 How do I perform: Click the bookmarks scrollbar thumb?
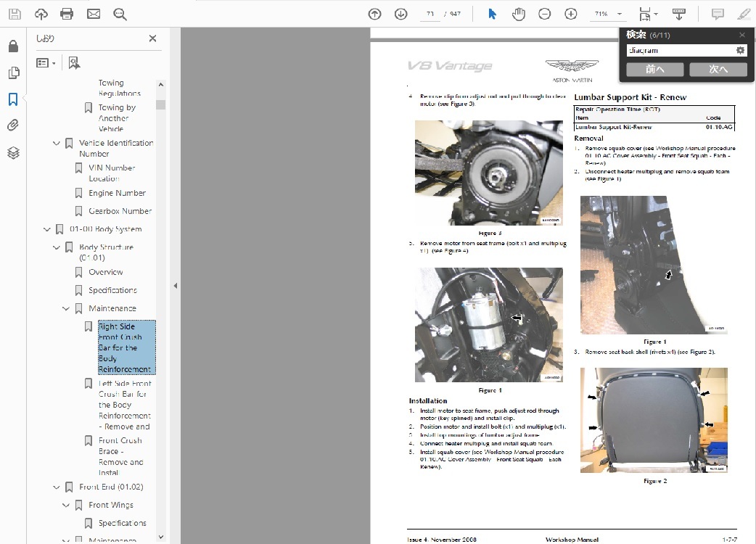pos(161,104)
